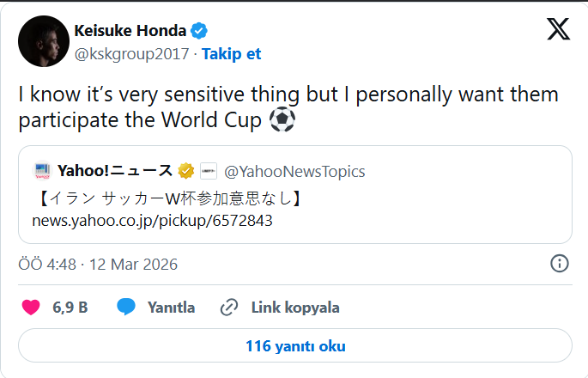The width and height of the screenshot is (588, 378).
Task: Click Yahoo!ニュース gold verified badge
Action: tap(186, 170)
